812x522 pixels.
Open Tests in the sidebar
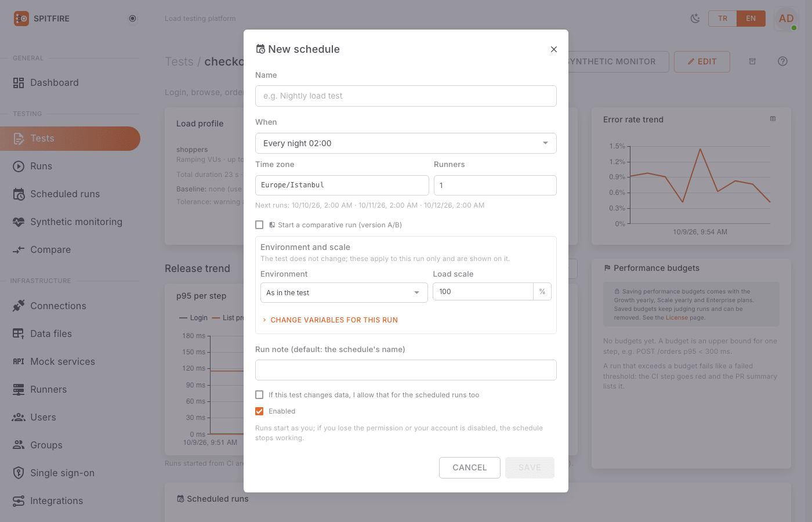(70, 139)
